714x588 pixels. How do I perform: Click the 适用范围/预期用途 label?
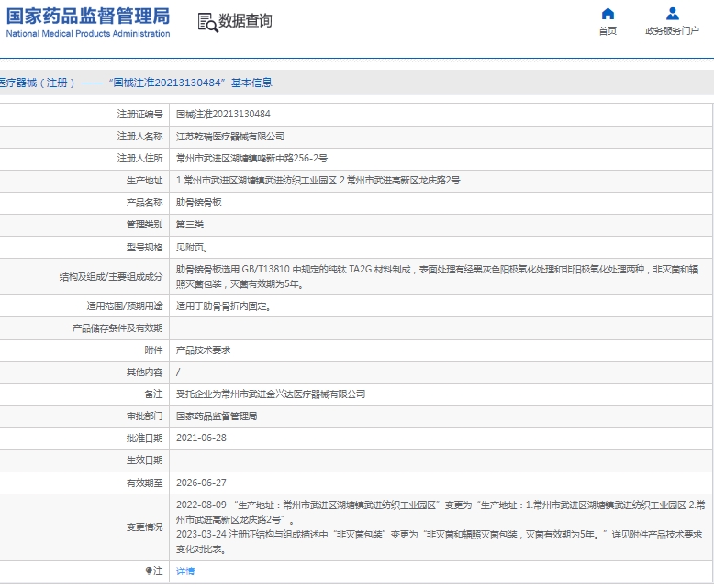[125, 306]
